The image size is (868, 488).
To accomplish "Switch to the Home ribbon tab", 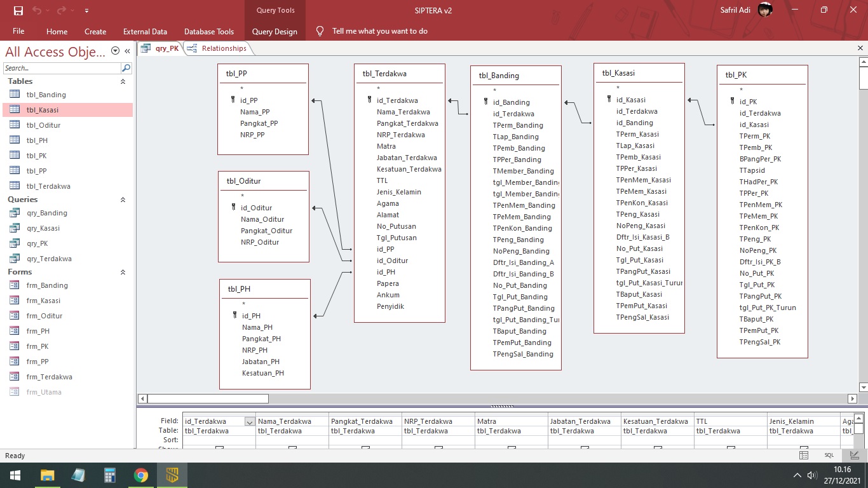I will [57, 31].
